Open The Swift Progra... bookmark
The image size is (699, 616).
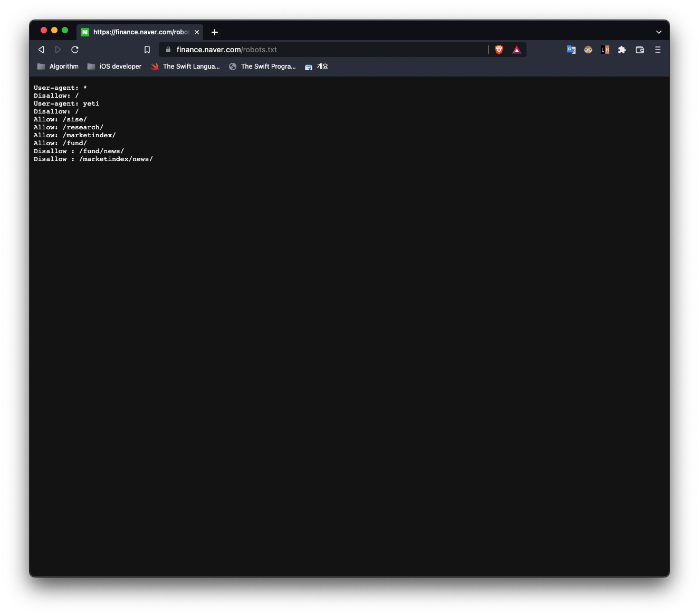262,67
